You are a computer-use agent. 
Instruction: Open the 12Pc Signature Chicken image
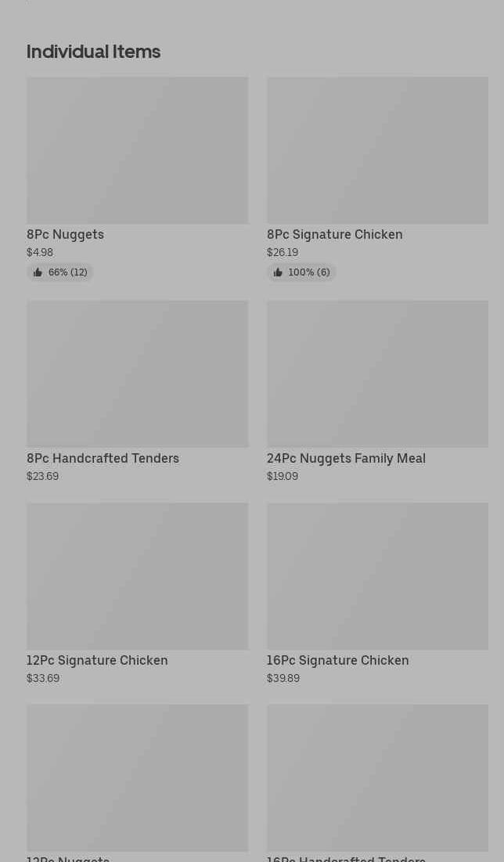(x=137, y=576)
